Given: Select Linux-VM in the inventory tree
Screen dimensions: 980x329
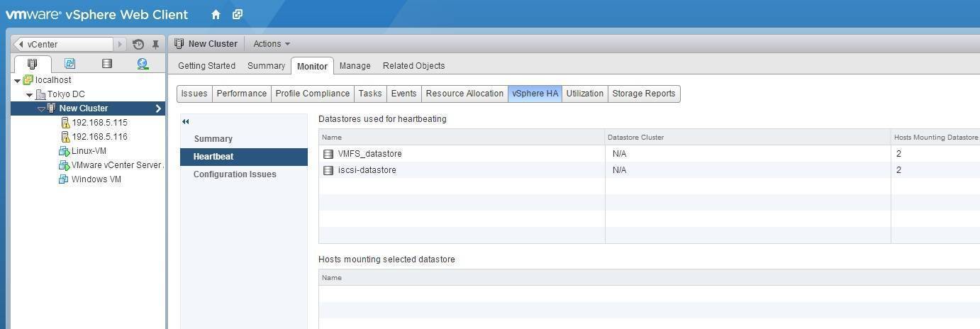Looking at the screenshot, I should (89, 151).
